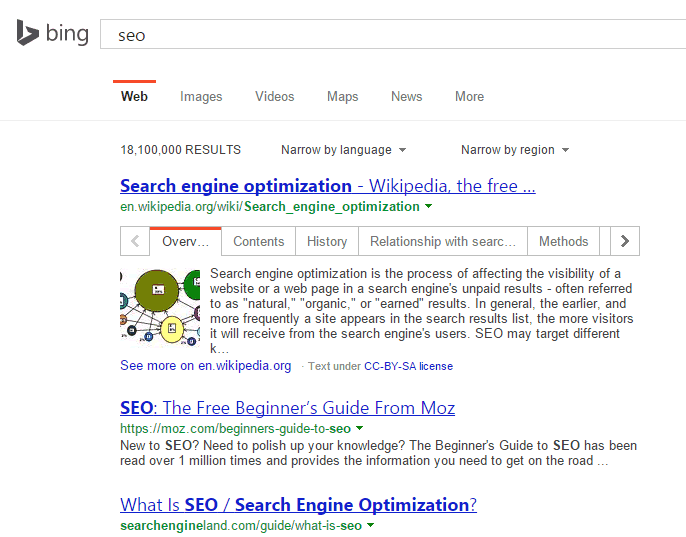Open the Moz Beginner's Guide link
Image resolution: width=686 pixels, height=537 pixels.
[x=287, y=408]
